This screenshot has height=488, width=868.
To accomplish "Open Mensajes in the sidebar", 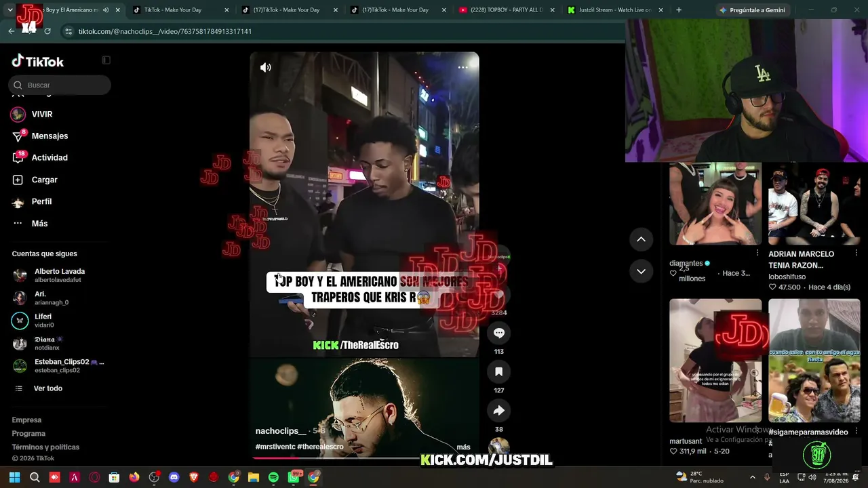I will click(41, 136).
